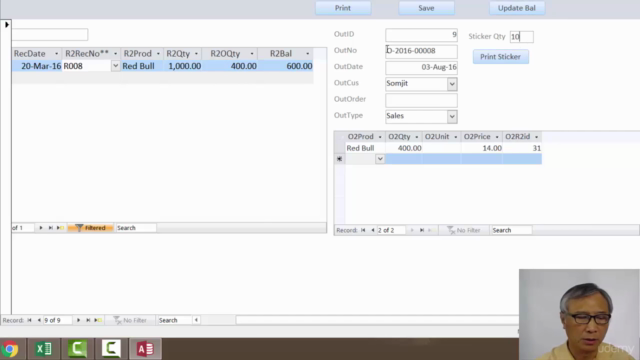Open O2Qty column filter arrow
This screenshot has width=640, height=360.
(x=417, y=137)
